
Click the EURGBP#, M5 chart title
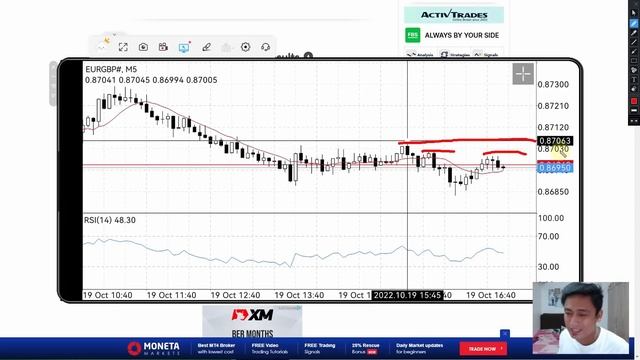(111, 69)
